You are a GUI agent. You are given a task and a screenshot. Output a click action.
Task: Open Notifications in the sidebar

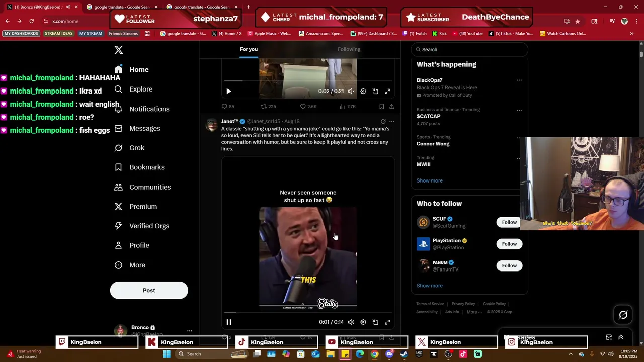[x=142, y=109]
